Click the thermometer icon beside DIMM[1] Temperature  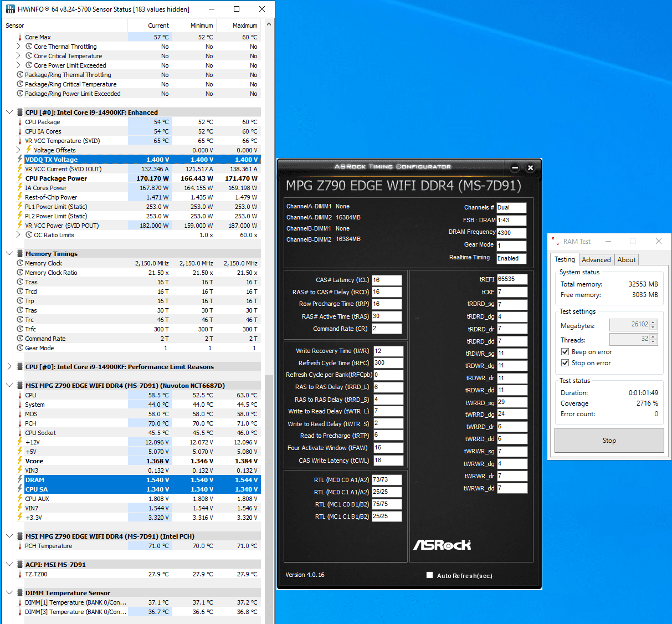(x=20, y=602)
